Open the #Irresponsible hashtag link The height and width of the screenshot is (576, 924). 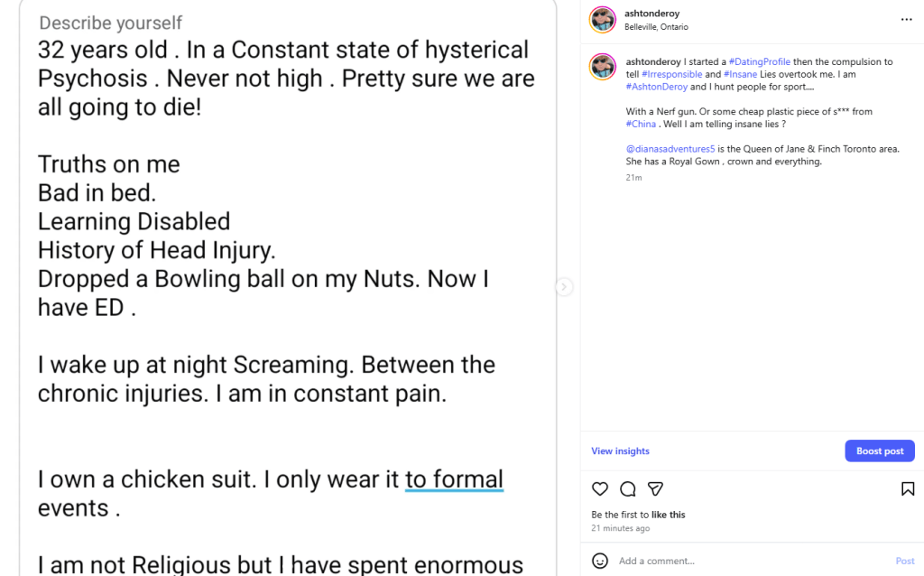672,74
